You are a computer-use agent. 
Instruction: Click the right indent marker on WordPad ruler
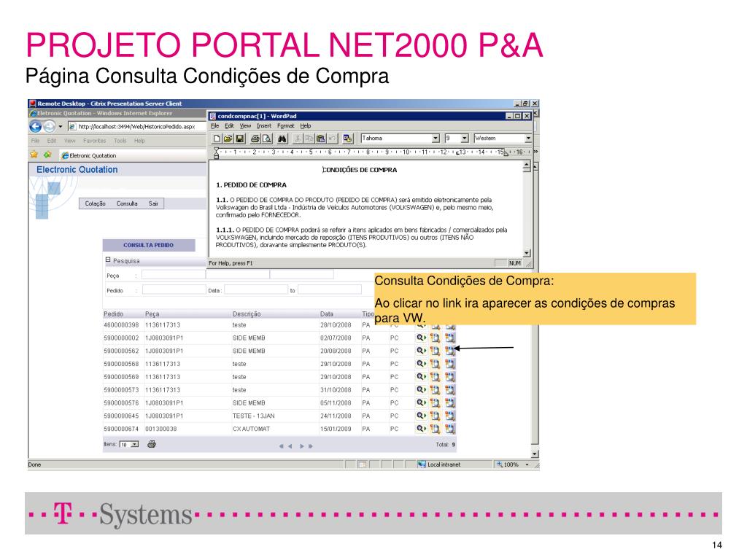click(x=506, y=153)
